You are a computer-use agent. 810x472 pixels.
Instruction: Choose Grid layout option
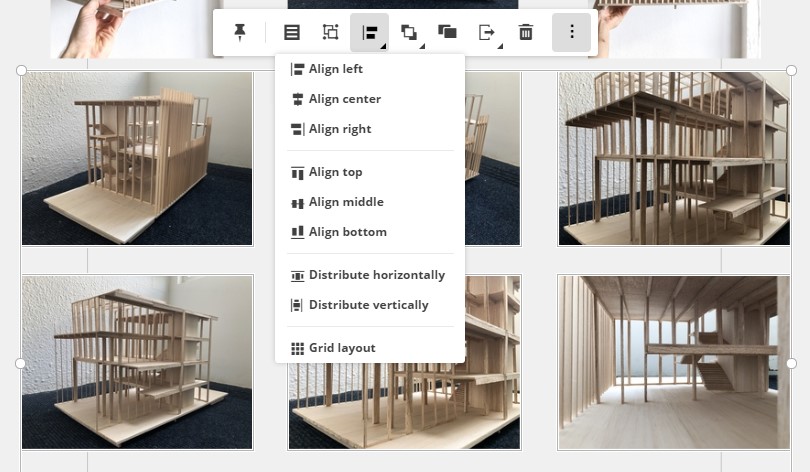pyautogui.click(x=341, y=348)
